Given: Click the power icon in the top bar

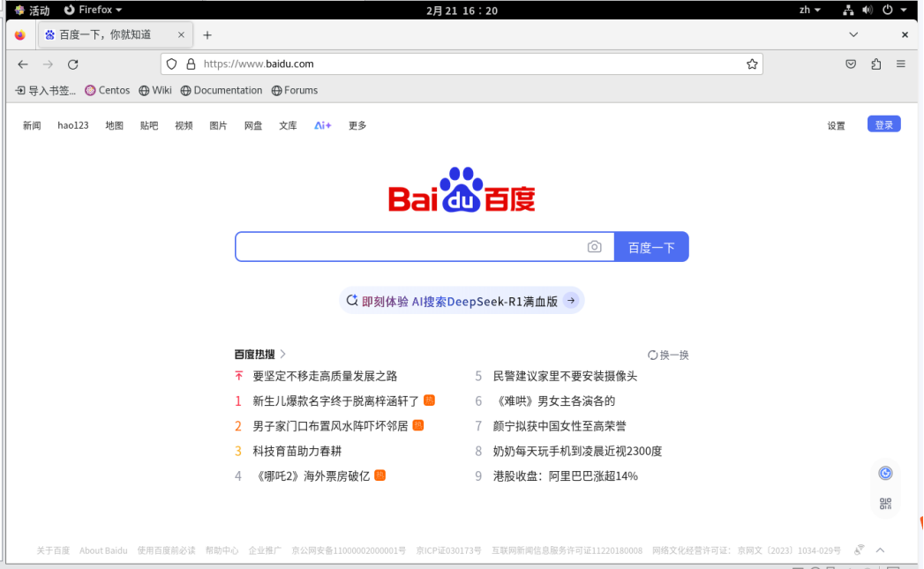Looking at the screenshot, I should click(888, 10).
